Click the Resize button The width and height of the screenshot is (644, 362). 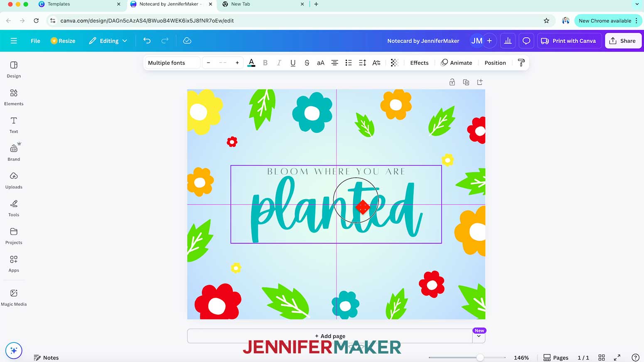click(63, 41)
